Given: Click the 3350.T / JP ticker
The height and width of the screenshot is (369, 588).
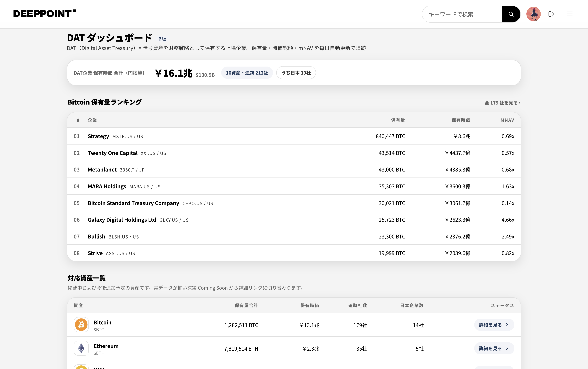Looking at the screenshot, I should [132, 170].
